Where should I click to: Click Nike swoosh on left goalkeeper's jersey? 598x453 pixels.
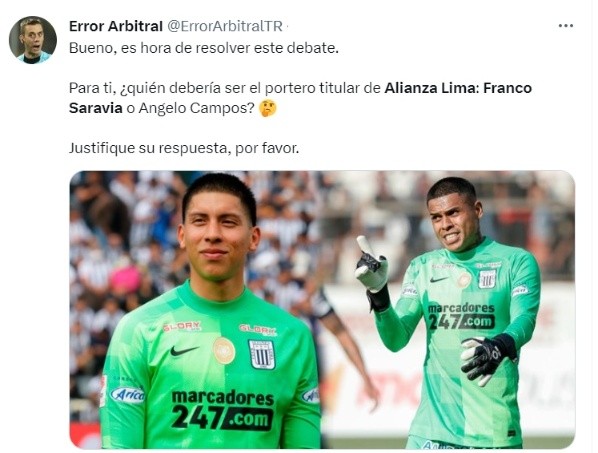184,350
